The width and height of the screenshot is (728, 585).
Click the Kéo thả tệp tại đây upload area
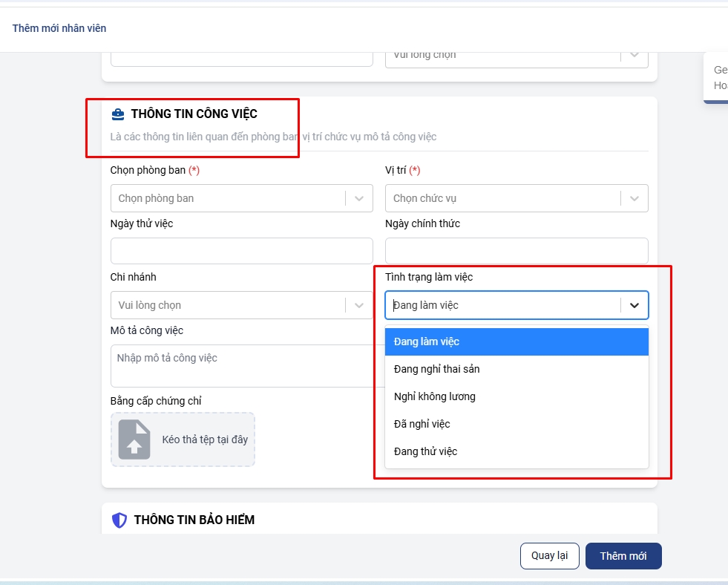pyautogui.click(x=204, y=439)
